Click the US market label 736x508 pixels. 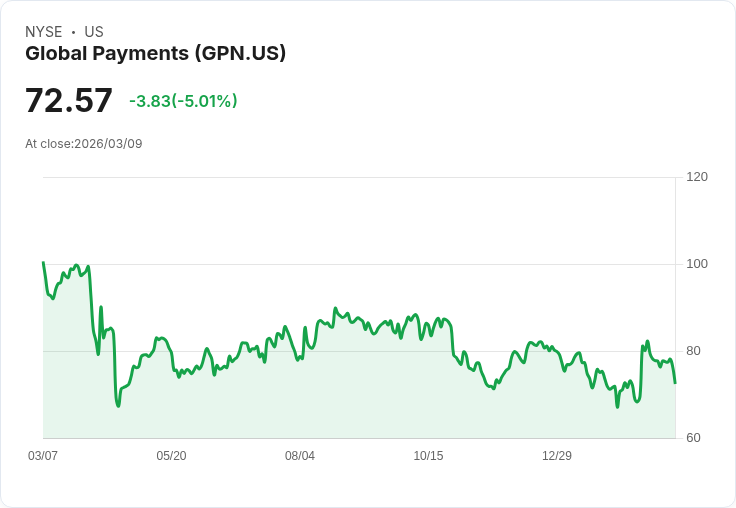click(x=94, y=32)
